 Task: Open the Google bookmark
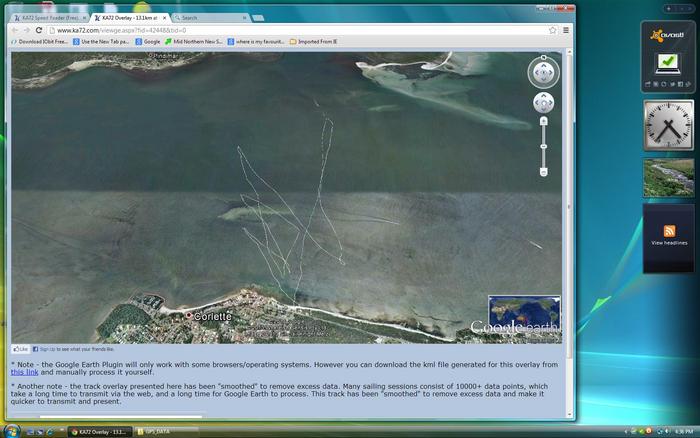(148, 42)
